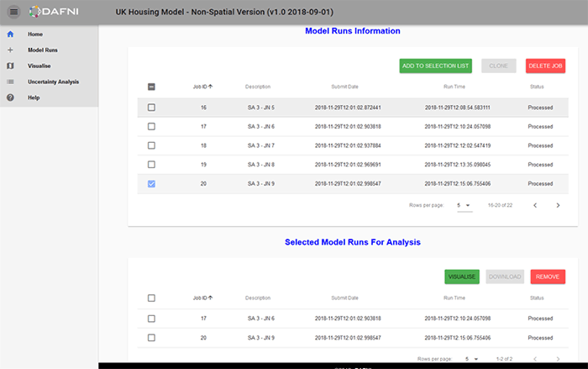
Task: Select job 17 checkbox in Selected Model Runs
Action: point(151,319)
